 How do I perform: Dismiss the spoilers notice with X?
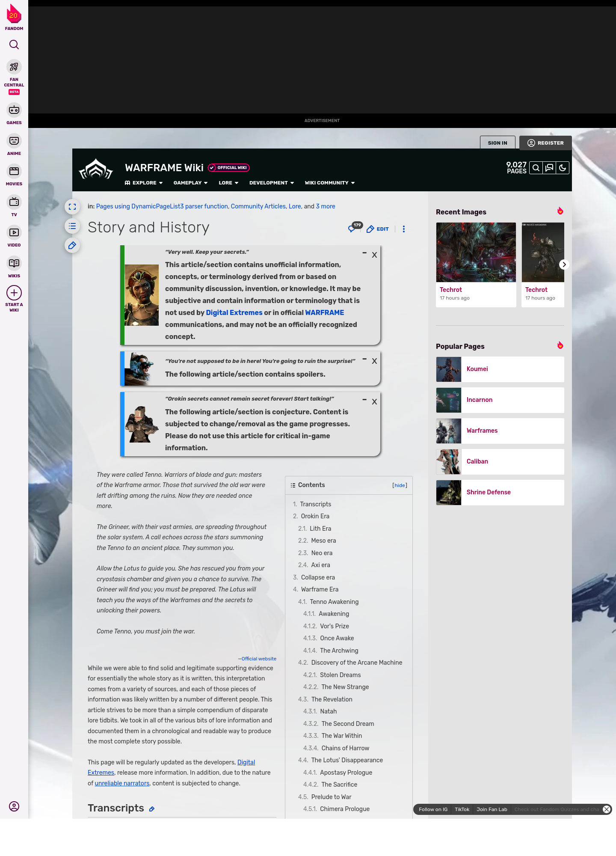[374, 361]
